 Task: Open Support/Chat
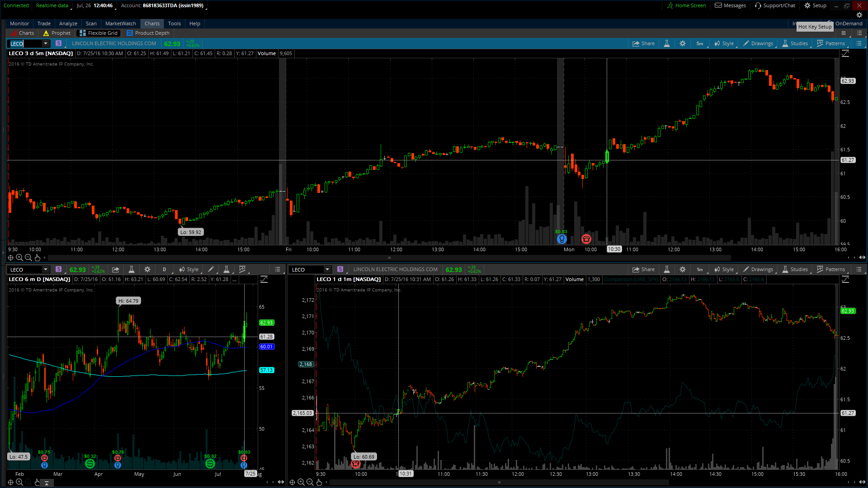[775, 5]
